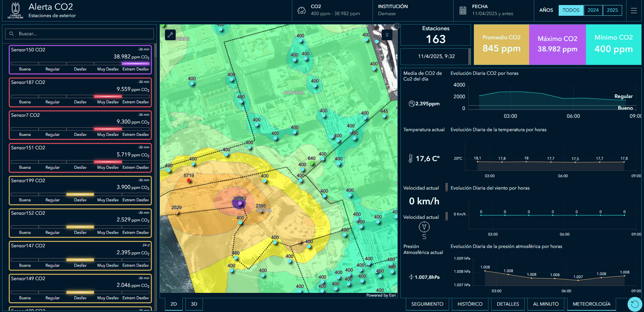
Task: Click the Promedio CO2 845 ppm tile
Action: 501,45
